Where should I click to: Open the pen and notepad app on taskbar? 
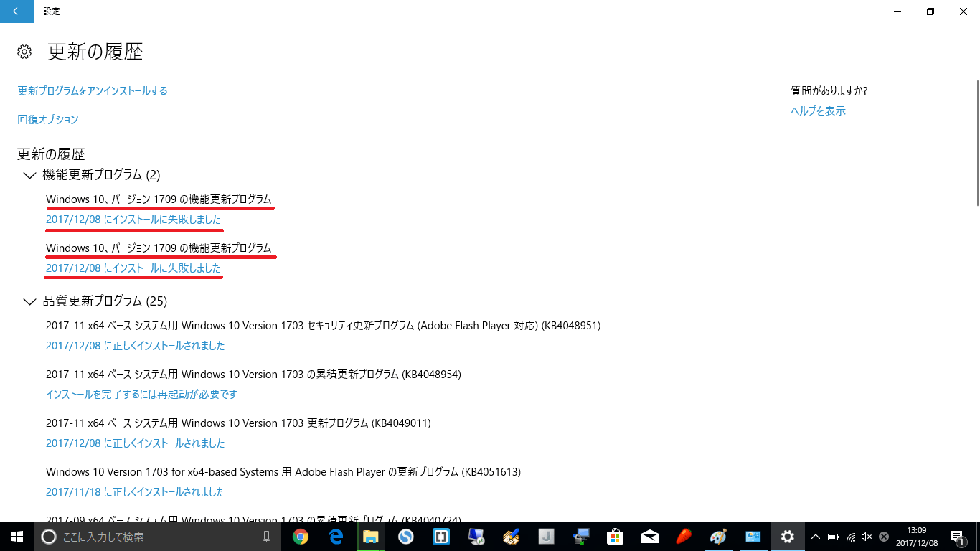pyautogui.click(x=511, y=537)
